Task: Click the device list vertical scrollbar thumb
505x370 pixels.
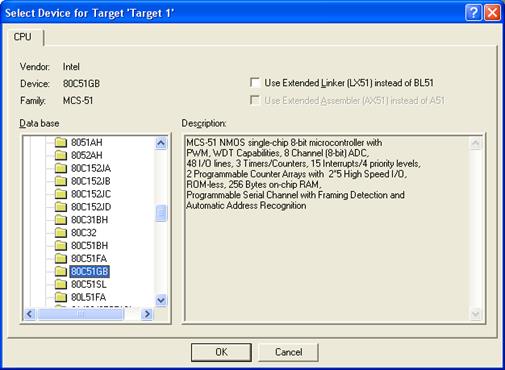Action: click(161, 213)
